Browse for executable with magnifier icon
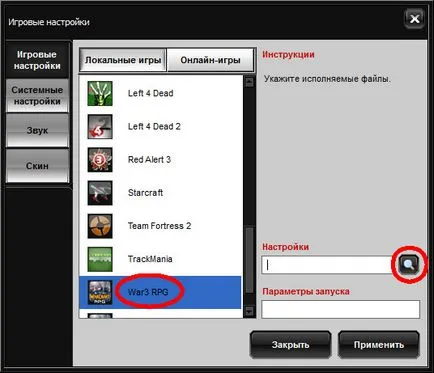The width and height of the screenshot is (434, 373). [x=409, y=265]
